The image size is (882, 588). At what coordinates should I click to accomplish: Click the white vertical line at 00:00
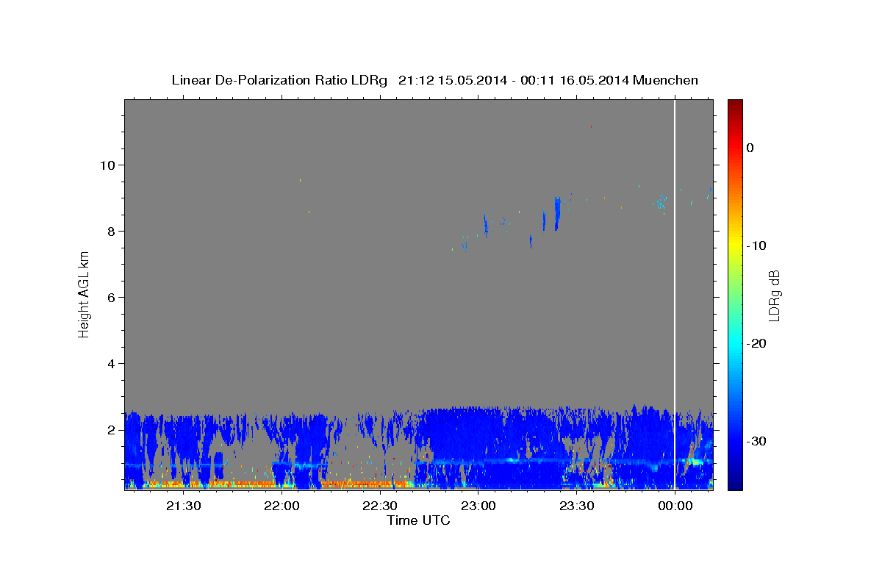675,294
